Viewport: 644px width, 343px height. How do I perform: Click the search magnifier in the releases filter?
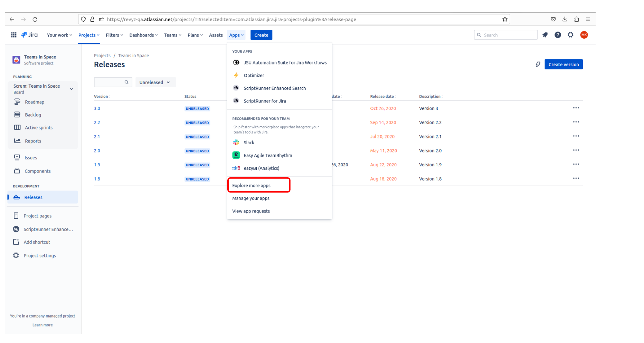pyautogui.click(x=126, y=82)
